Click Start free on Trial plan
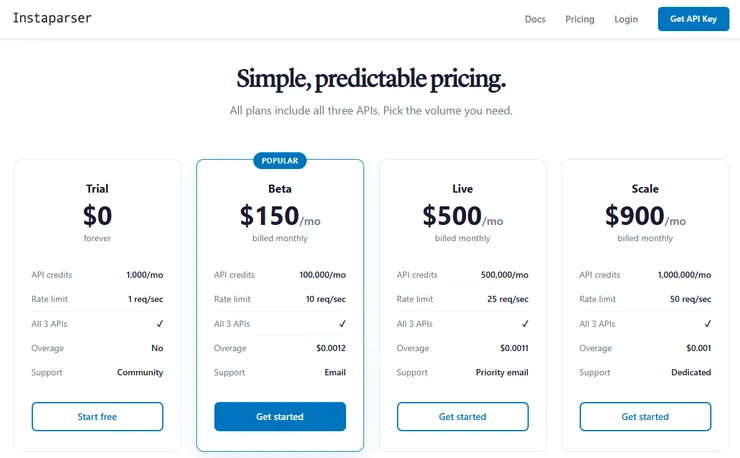This screenshot has height=458, width=740. (97, 416)
